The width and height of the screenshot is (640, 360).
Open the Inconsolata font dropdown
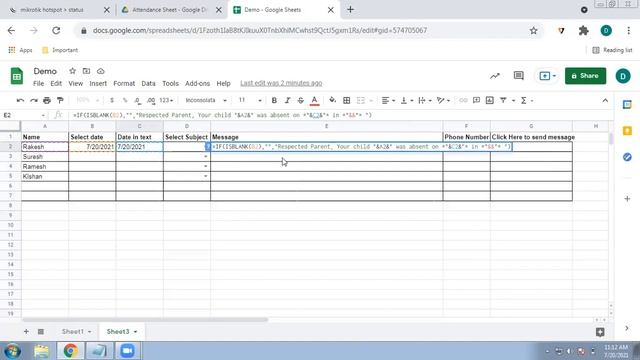click(x=206, y=100)
